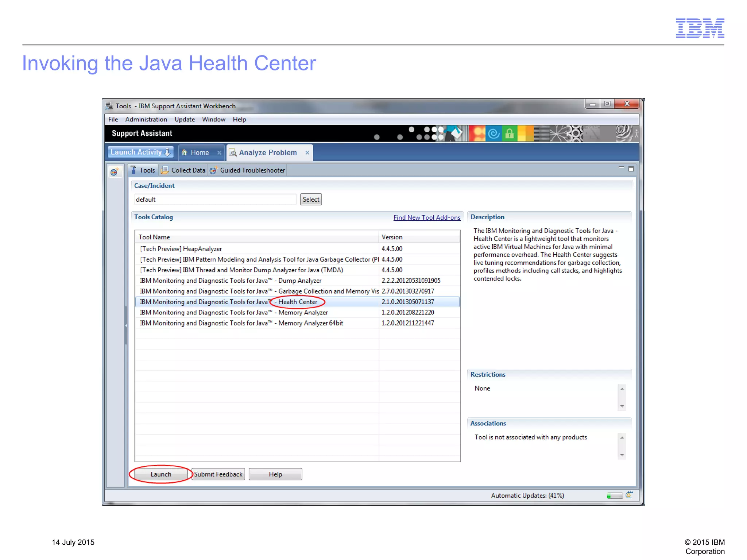
Task: Select the Memory Analyzer tool row (version 1.2.0.201208221220)
Action: point(297,312)
